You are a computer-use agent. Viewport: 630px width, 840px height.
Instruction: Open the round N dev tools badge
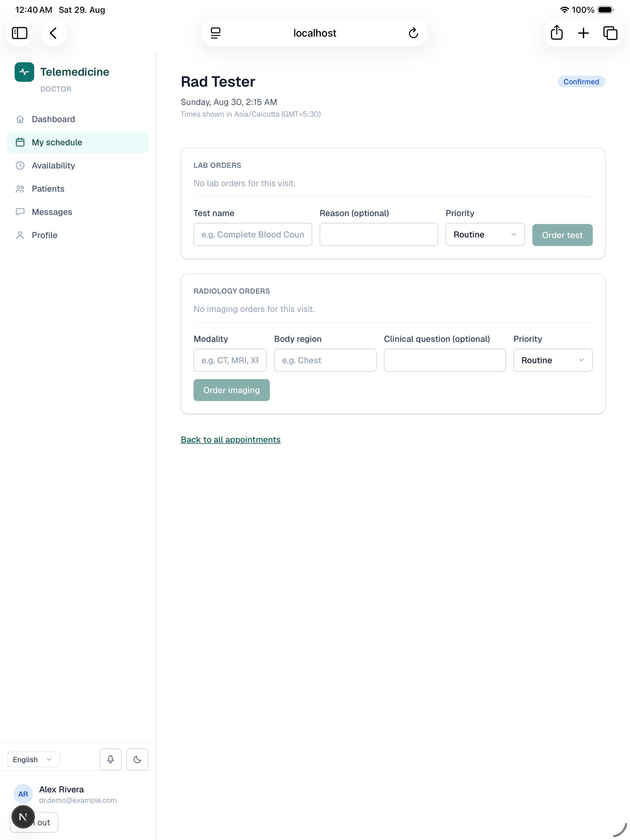tap(23, 817)
